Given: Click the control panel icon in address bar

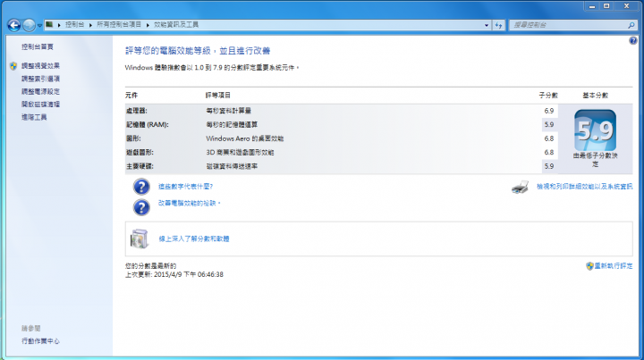Looking at the screenshot, I should pos(49,25).
